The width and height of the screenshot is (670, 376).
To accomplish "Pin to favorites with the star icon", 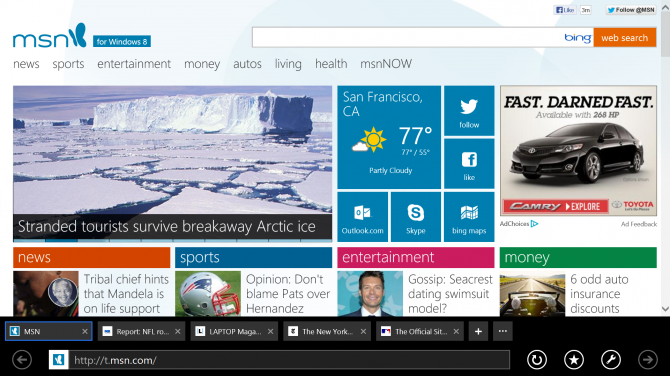I will pos(574,360).
